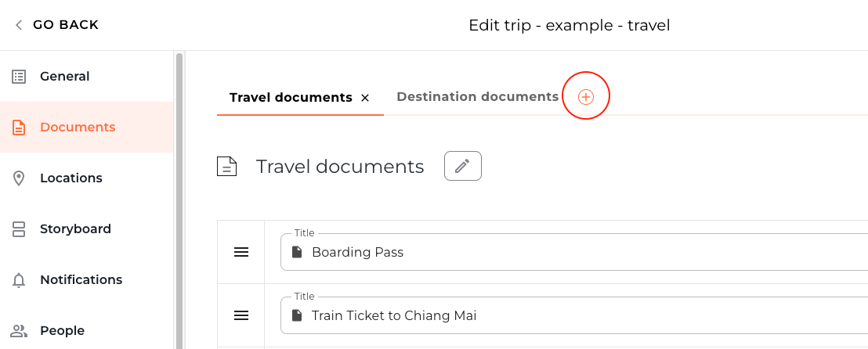
Task: Click the Locations pin icon
Action: pyautogui.click(x=19, y=178)
